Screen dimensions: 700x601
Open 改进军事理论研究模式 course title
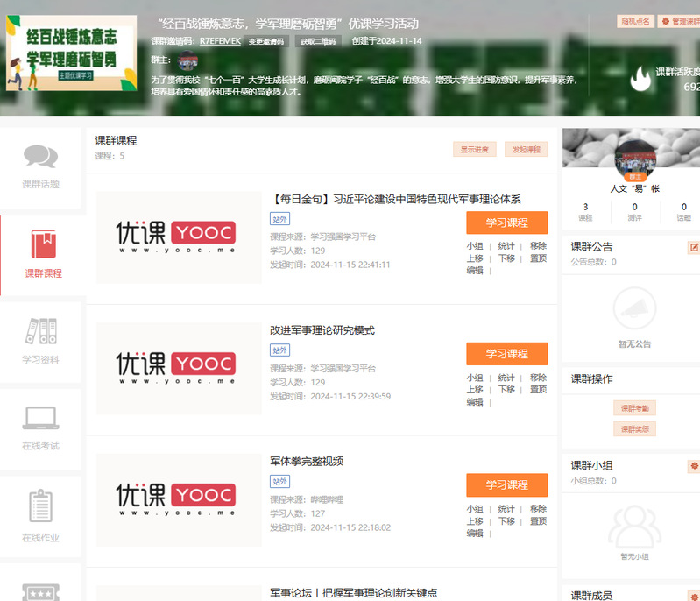pos(322,330)
